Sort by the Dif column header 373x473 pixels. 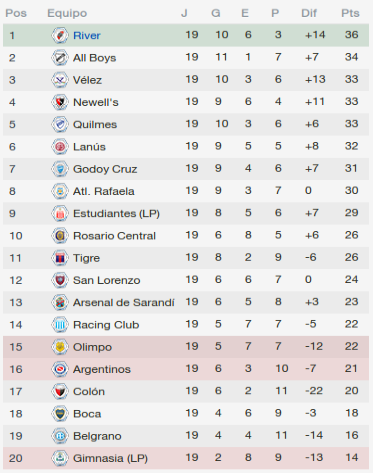coord(309,13)
